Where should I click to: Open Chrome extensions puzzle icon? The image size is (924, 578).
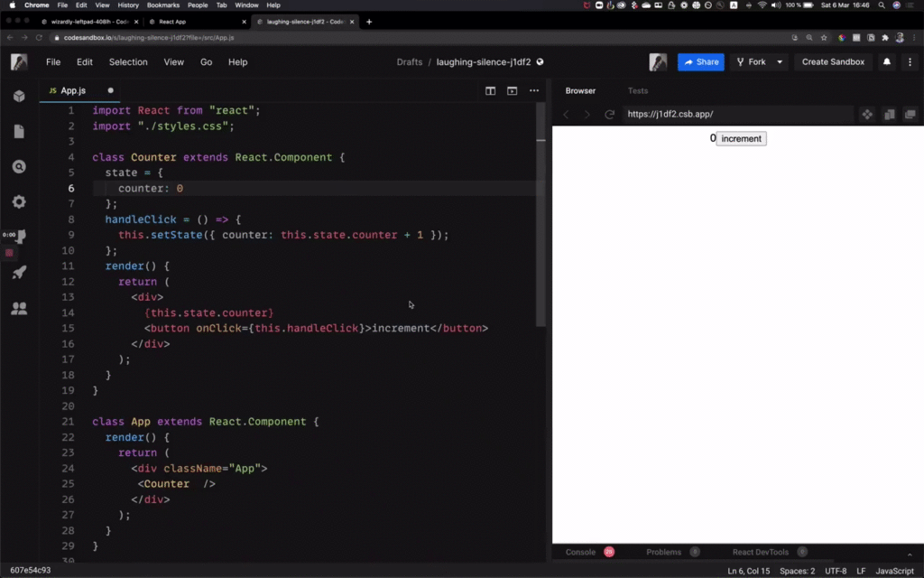[885, 38]
